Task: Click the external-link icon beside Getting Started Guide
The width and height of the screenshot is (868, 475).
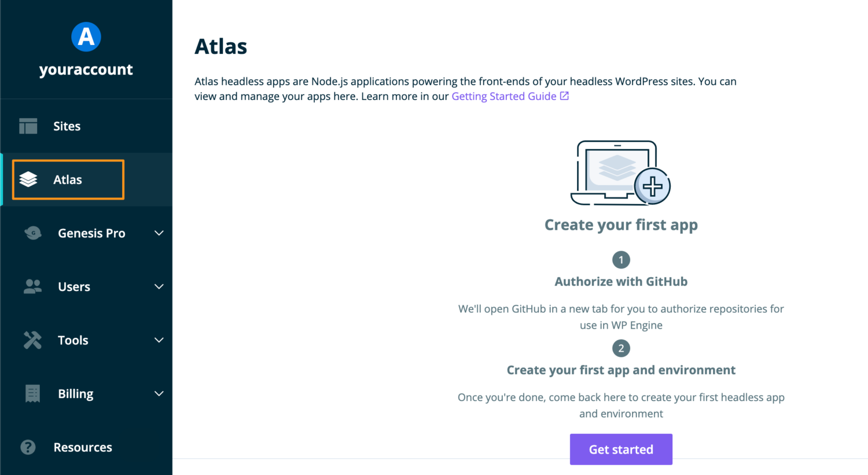Action: (x=564, y=95)
